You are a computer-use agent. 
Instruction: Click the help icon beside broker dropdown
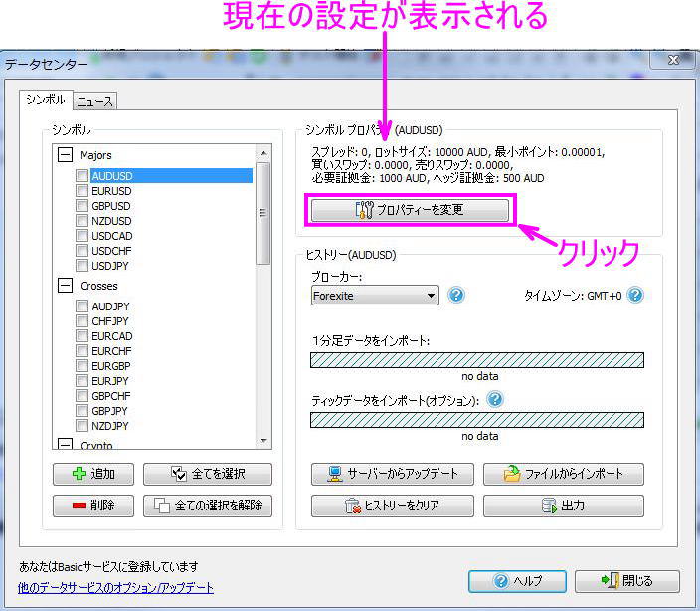456,295
